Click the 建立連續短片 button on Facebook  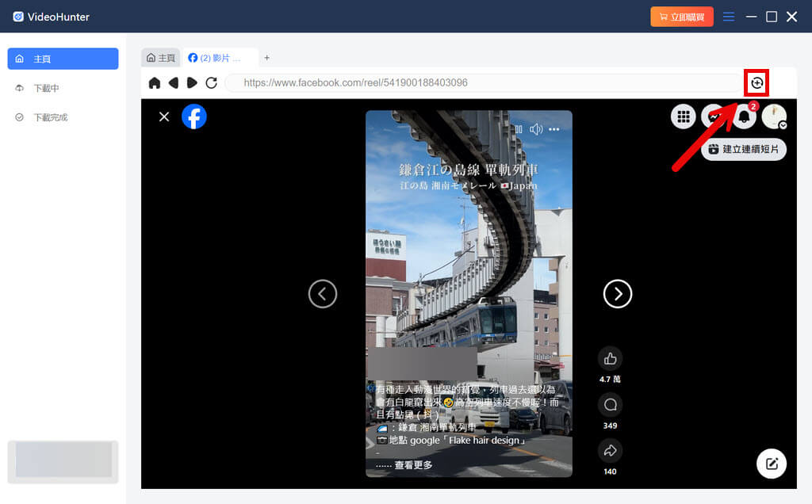(x=744, y=149)
